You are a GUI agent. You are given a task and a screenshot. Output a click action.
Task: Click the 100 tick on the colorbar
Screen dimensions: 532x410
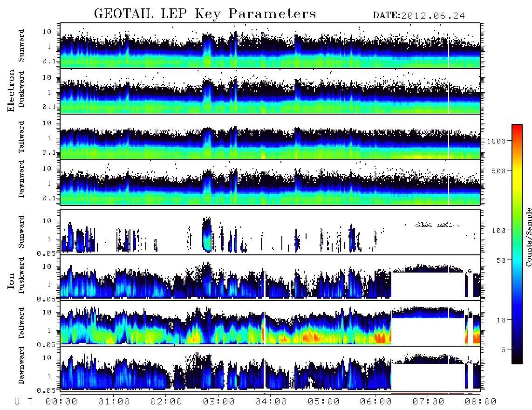498,231
